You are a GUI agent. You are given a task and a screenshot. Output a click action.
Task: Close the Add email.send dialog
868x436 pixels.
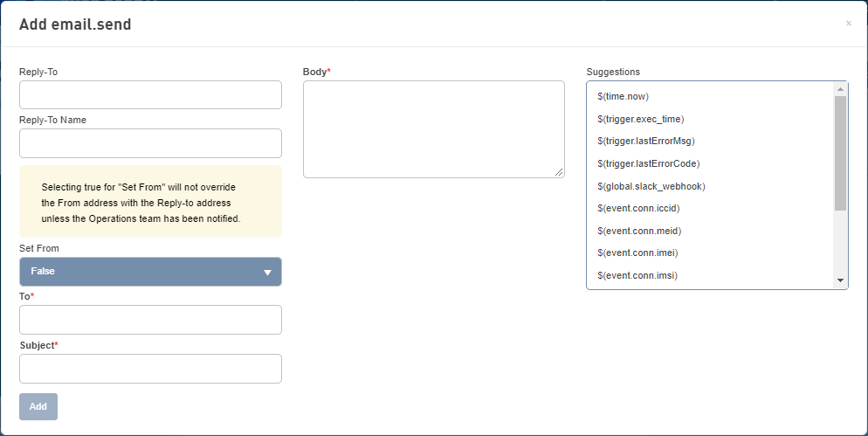[x=848, y=24]
